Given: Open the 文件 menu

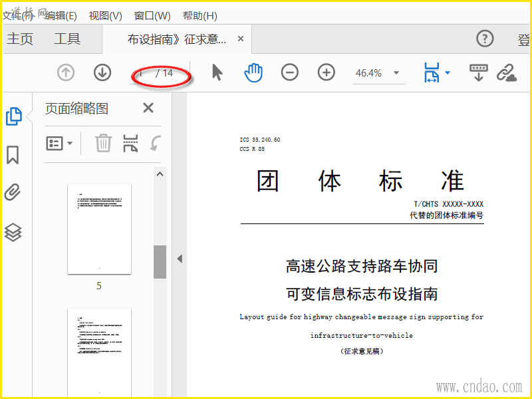Looking at the screenshot, I should 18,15.
